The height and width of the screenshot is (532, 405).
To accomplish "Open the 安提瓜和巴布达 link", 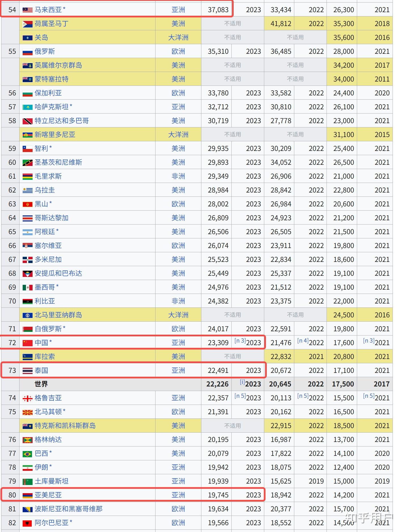I will point(58,274).
